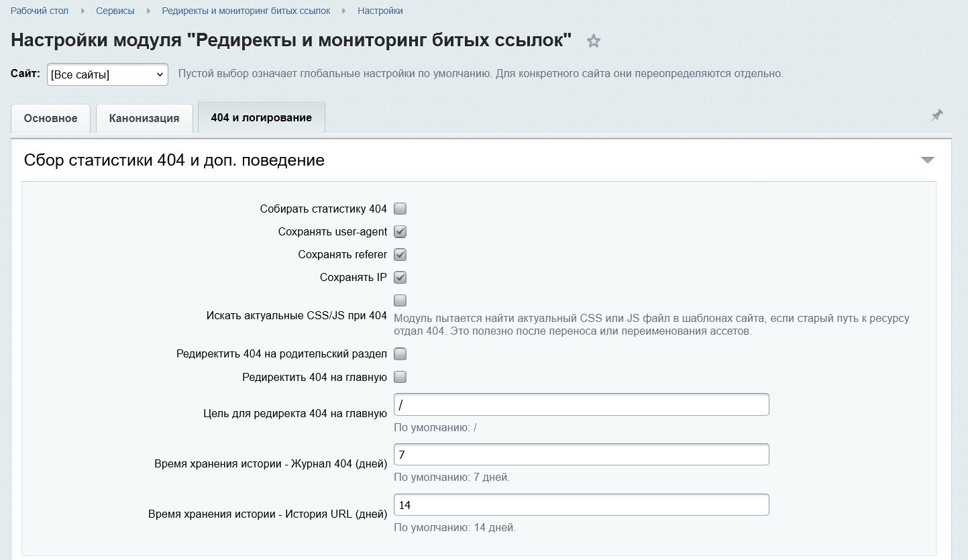Image resolution: width=968 pixels, height=560 pixels.
Task: Collapse the 404 statistics section triangle
Action: 928,160
